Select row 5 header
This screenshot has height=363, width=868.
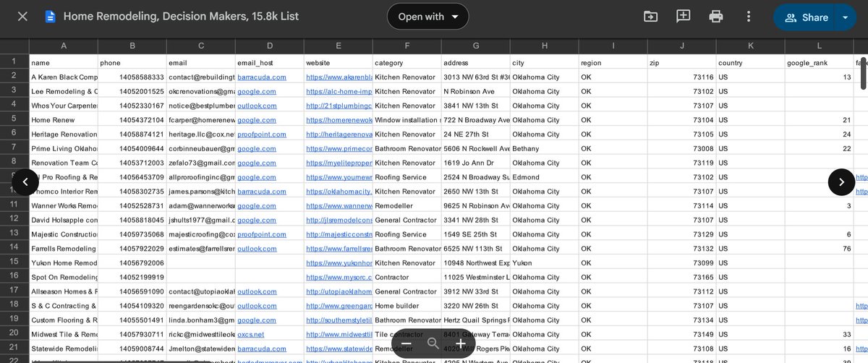pos(14,120)
